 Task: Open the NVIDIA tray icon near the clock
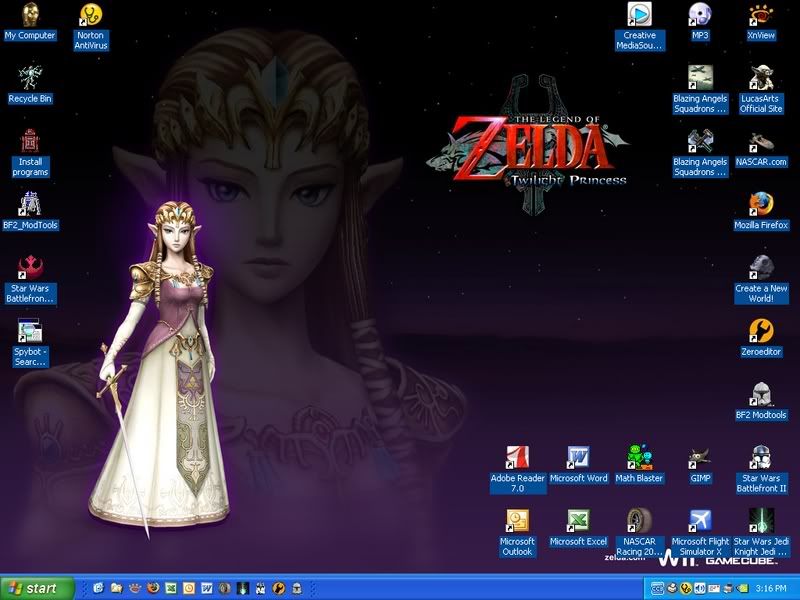pyautogui.click(x=742, y=588)
